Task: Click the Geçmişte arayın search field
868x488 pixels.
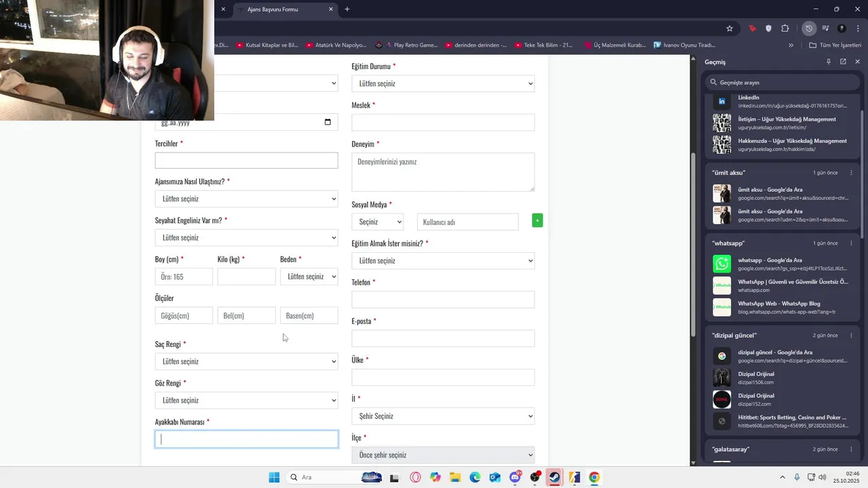Action: click(x=782, y=82)
